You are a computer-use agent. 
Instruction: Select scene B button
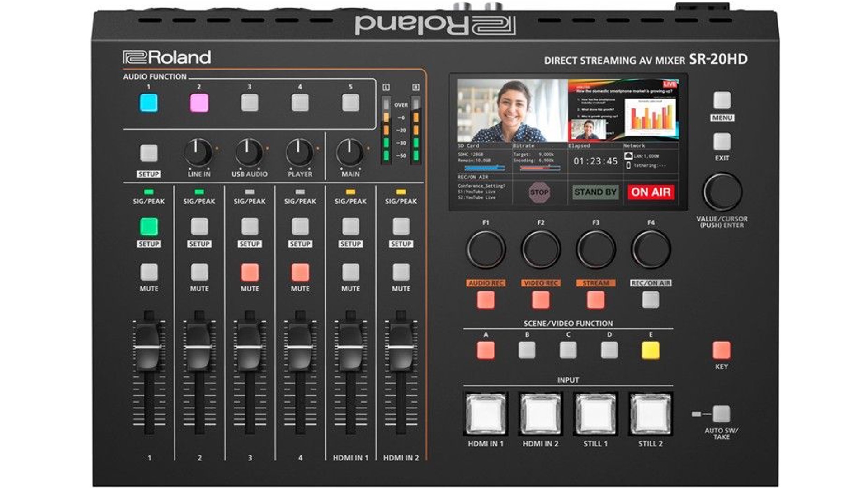(527, 350)
